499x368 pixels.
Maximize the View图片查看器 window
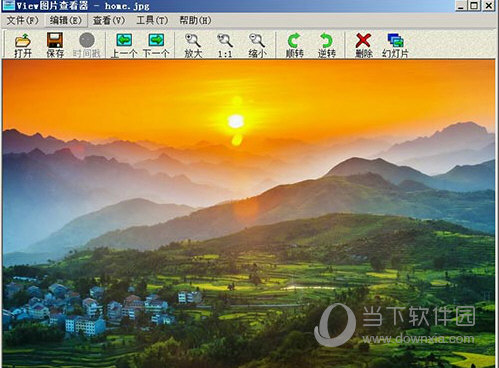(x=475, y=5)
